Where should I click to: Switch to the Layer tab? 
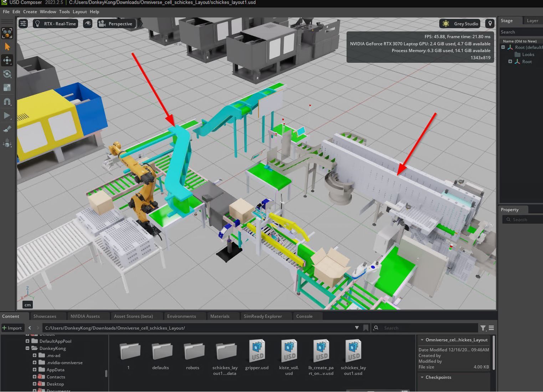click(x=532, y=21)
